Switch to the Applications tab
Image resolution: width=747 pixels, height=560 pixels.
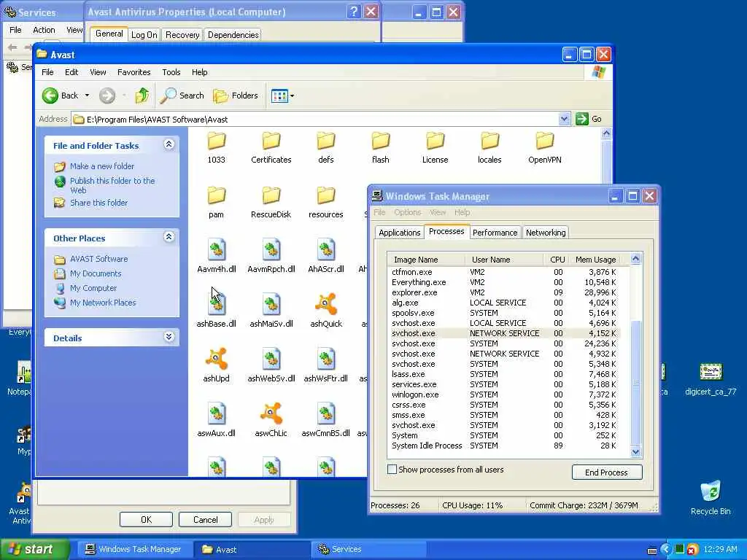pyautogui.click(x=399, y=233)
